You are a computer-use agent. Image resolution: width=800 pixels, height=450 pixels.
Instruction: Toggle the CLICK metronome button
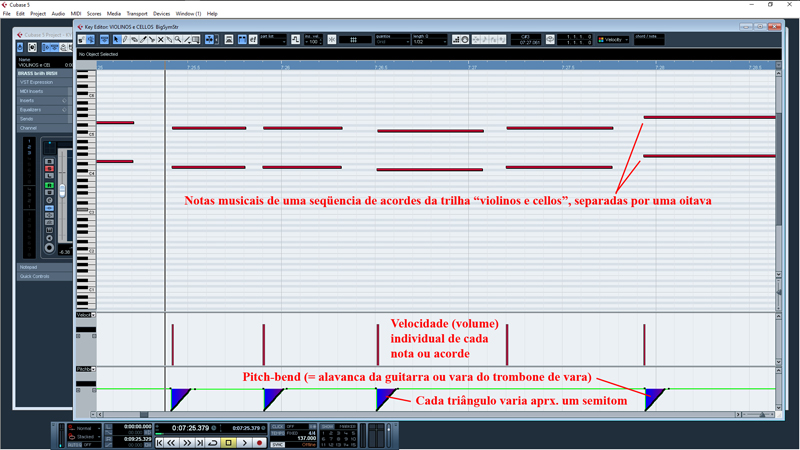[x=278, y=427]
